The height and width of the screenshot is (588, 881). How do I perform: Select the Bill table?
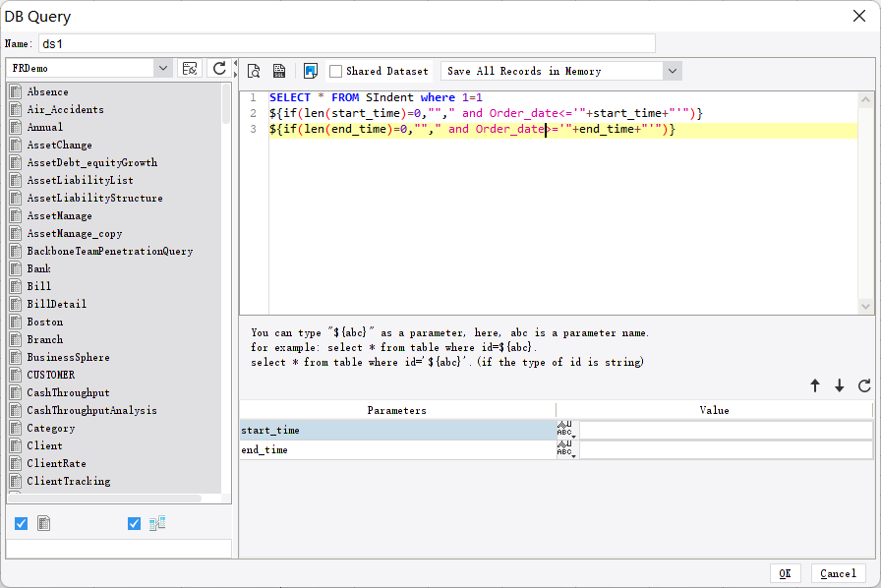(39, 286)
